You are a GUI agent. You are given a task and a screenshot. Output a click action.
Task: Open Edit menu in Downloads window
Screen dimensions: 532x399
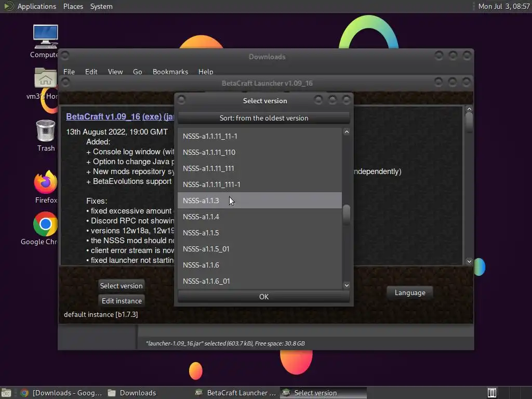[91, 72]
